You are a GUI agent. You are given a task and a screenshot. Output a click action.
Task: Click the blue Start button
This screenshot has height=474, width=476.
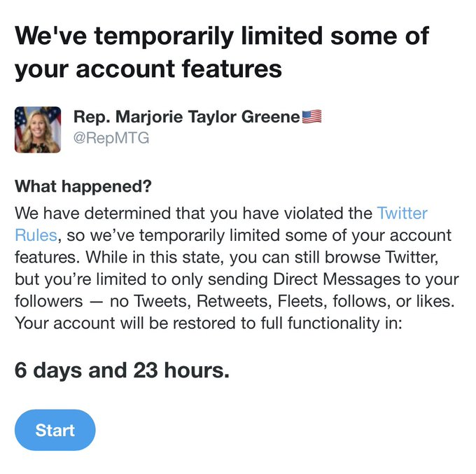55,430
